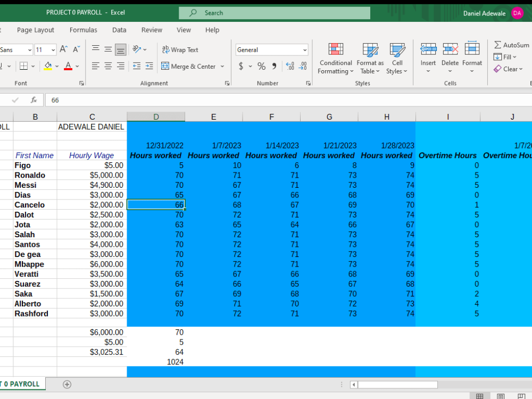Viewport: 532px width, 399px height.
Task: Add a new sheet with plus button
Action: 67,384
